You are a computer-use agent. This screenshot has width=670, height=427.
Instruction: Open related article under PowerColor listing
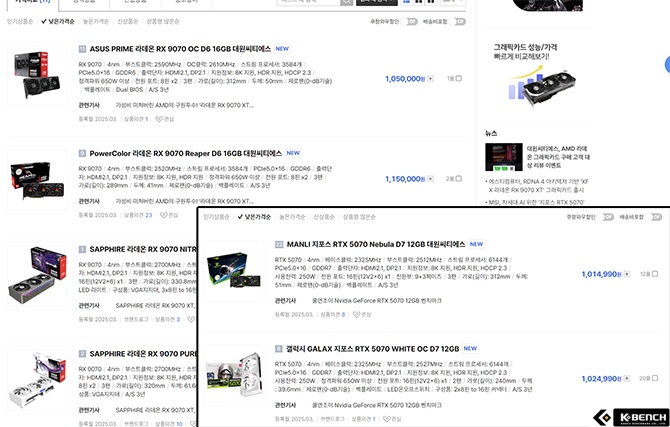(185, 201)
